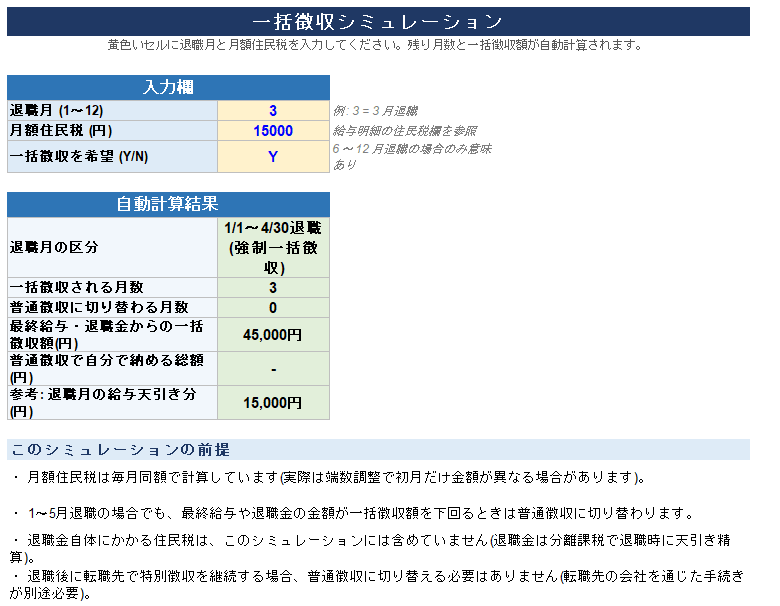Select the 参考: 退職月の給与天引き分 label cell
The image size is (780, 606).
point(112,403)
